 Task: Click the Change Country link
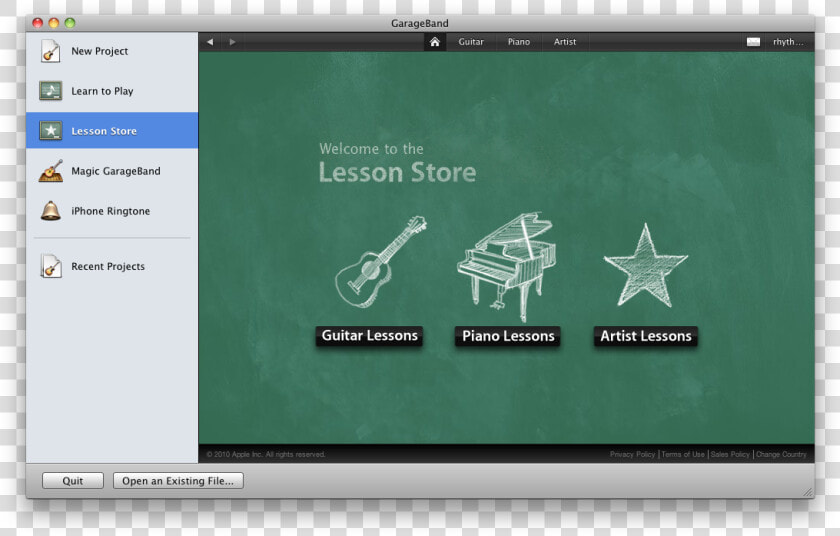click(781, 454)
